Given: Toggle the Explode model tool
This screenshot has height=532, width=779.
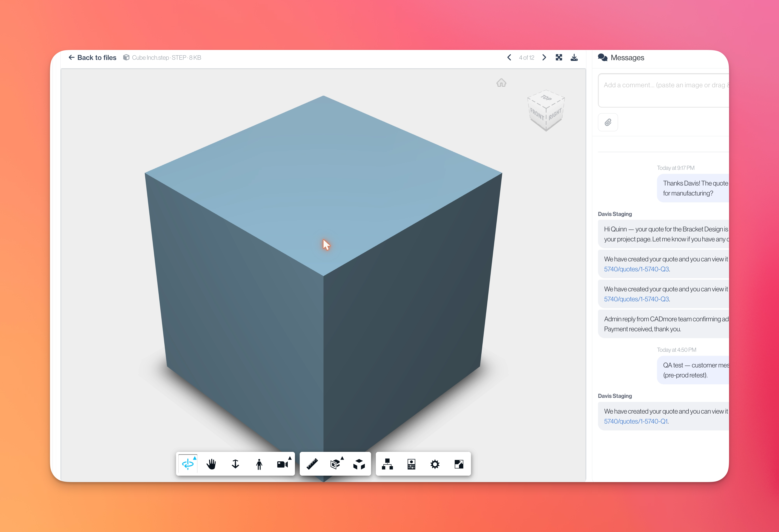Looking at the screenshot, I should [359, 464].
